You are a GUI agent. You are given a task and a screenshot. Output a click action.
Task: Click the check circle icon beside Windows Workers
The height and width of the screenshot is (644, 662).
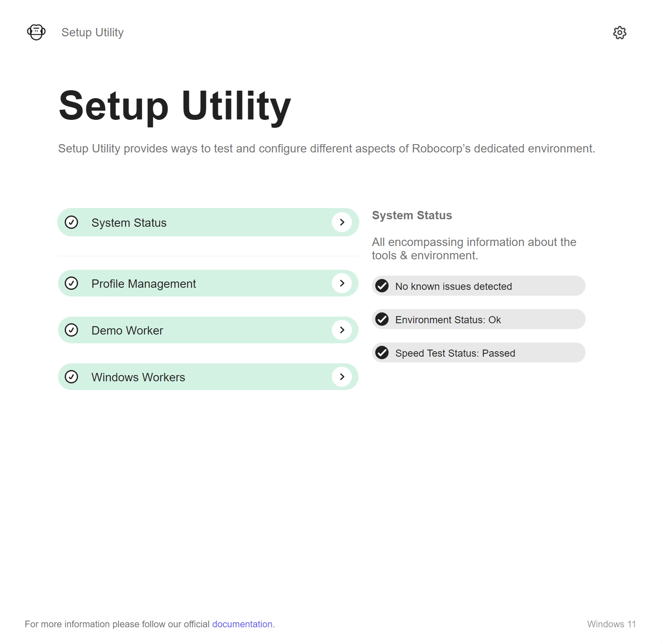[x=71, y=377]
